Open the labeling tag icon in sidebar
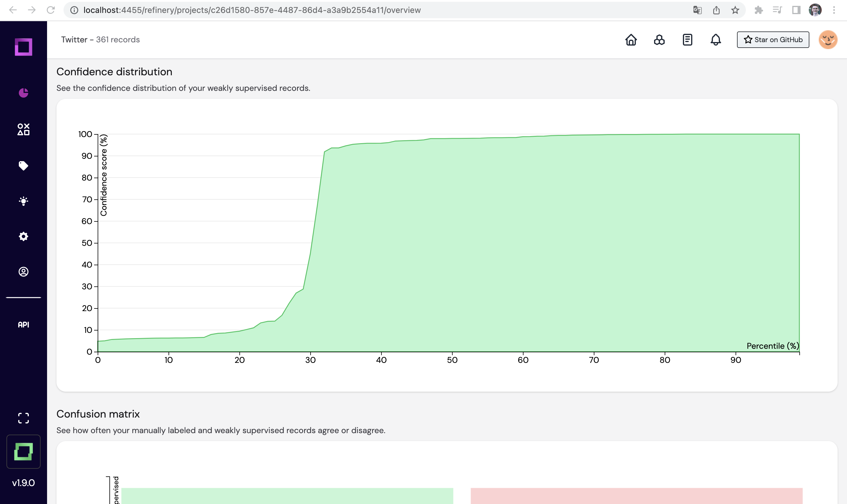The width and height of the screenshot is (847, 504). 24,166
